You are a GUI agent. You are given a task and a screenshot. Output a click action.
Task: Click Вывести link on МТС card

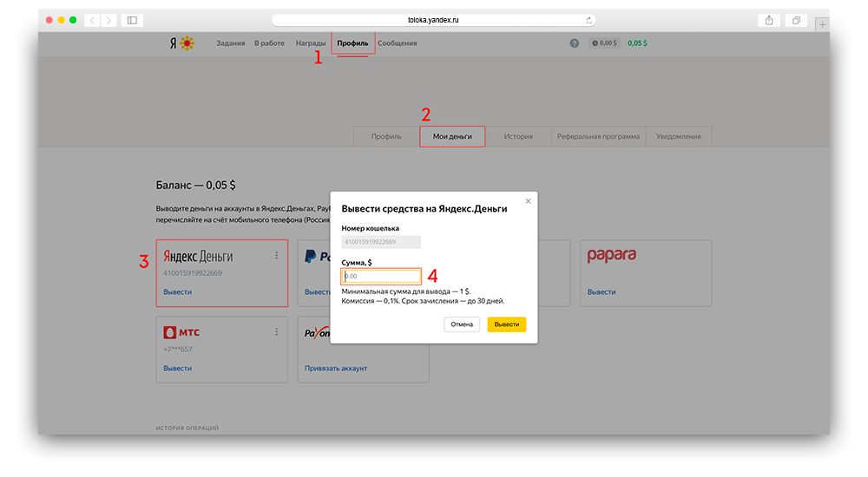click(x=177, y=369)
